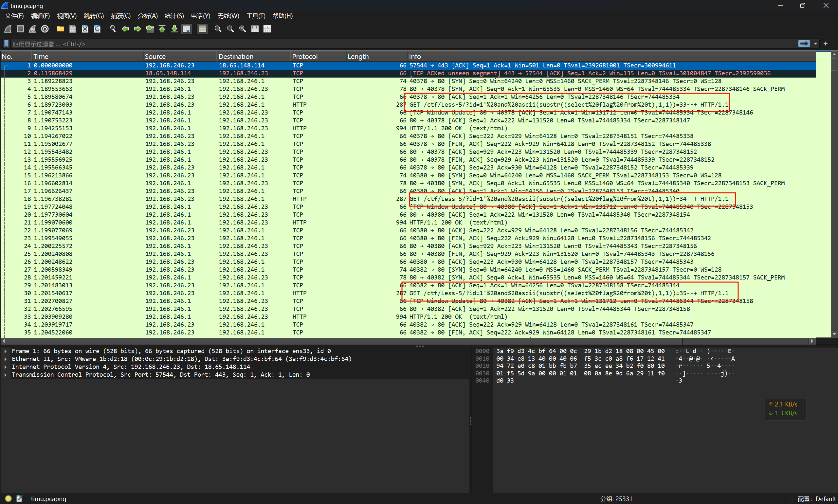Open the 统计(S) menu
The width and height of the screenshot is (838, 504).
pyautogui.click(x=174, y=16)
